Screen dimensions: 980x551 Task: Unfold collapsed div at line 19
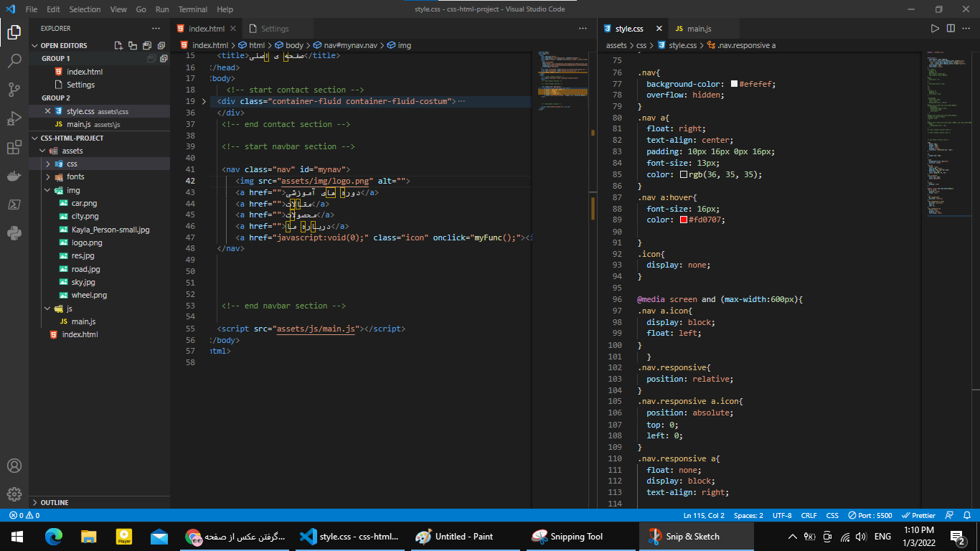pos(204,101)
